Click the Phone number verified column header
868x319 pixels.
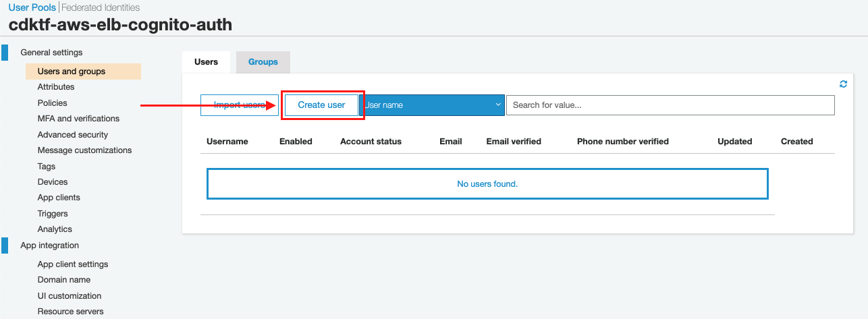coord(623,142)
